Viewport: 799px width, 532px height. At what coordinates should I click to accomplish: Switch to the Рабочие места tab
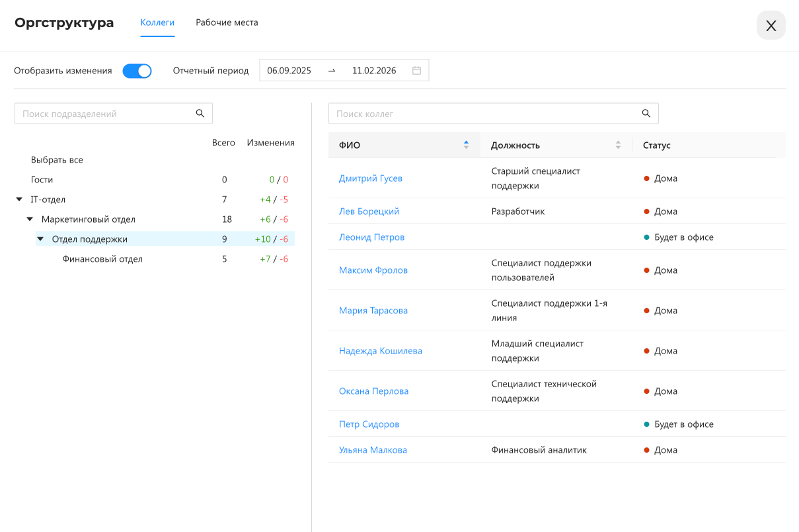click(x=227, y=22)
